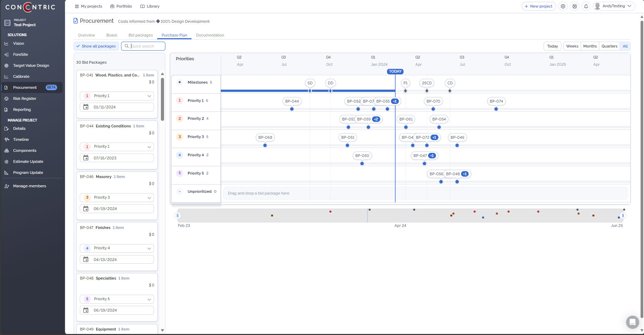Screen dimensions: 644x335
Task: Click the Risk Register sidebar icon
Action: coord(7,98)
